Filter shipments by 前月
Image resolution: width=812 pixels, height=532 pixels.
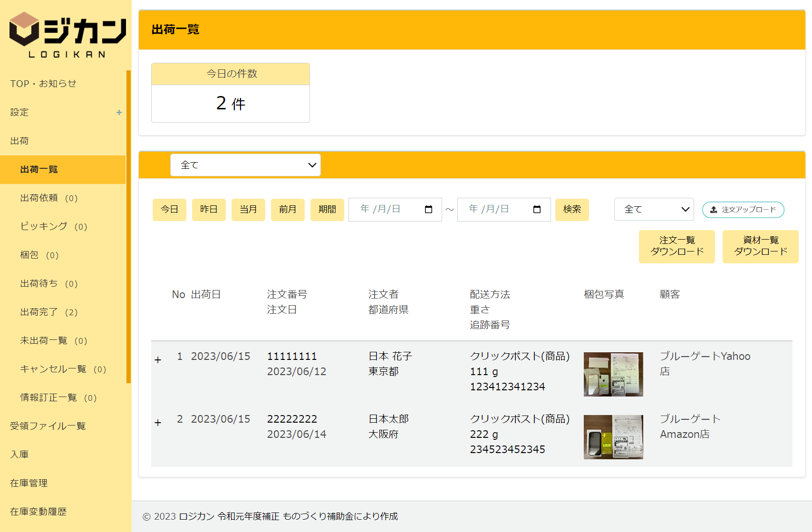(288, 210)
